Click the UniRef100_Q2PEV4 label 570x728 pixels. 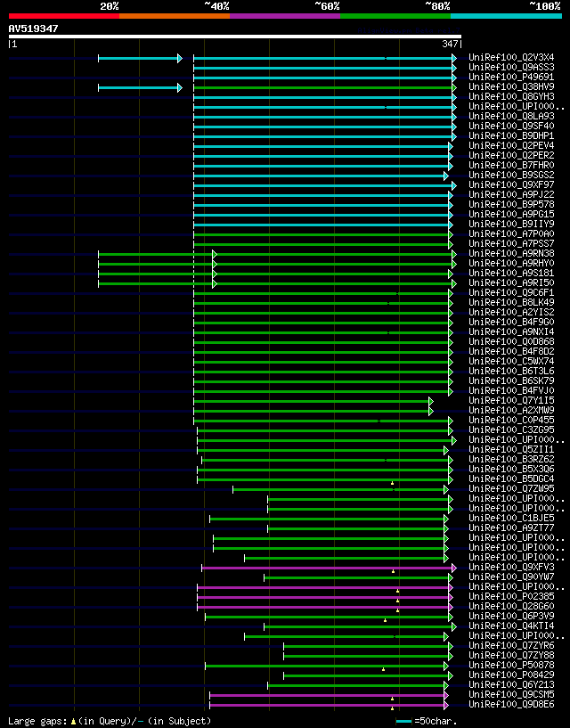(511, 145)
